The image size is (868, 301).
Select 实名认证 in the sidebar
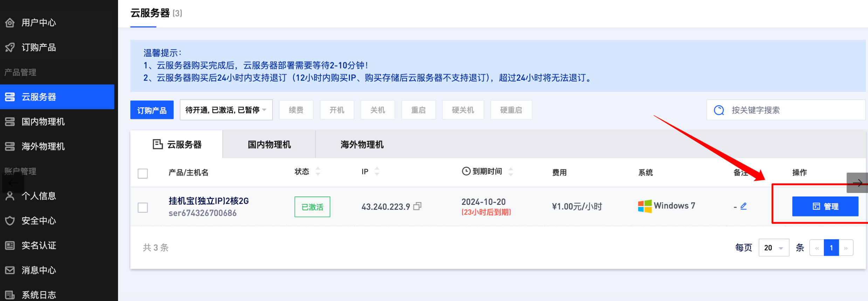point(39,245)
